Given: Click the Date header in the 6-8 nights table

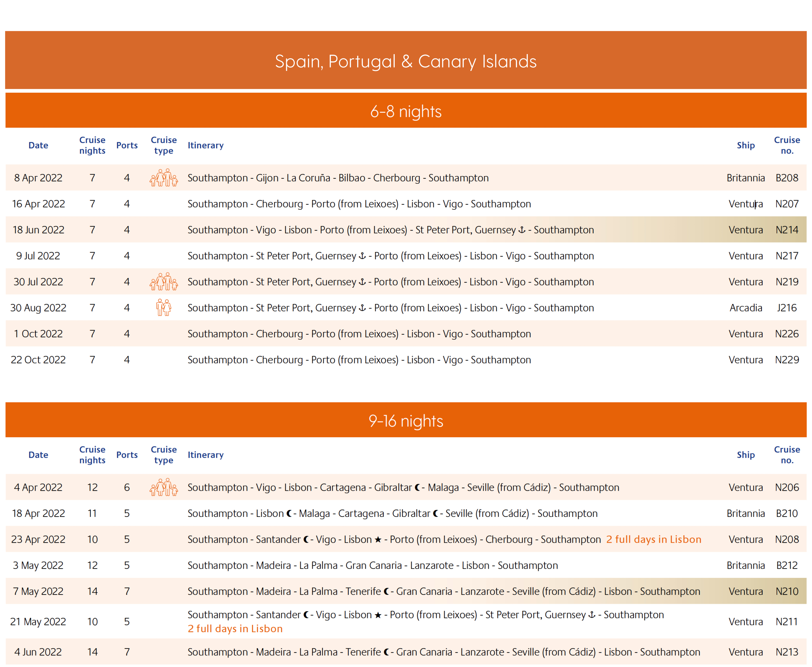Looking at the screenshot, I should (x=38, y=145).
